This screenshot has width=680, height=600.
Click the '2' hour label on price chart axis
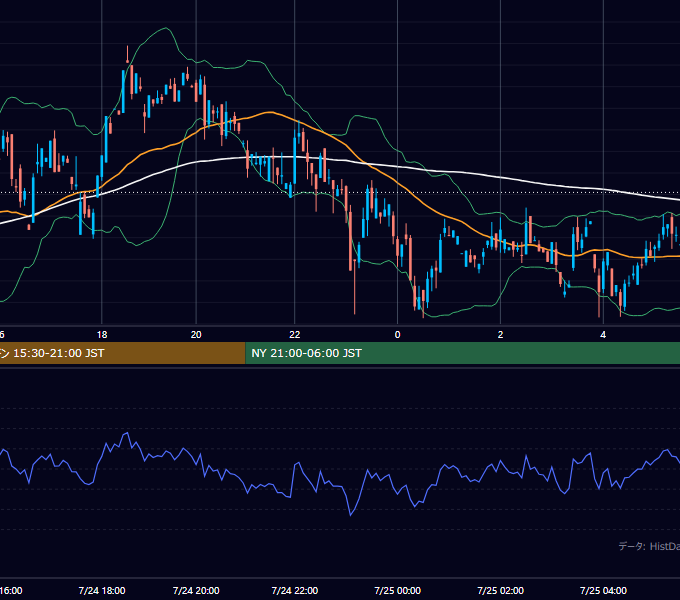(500, 335)
